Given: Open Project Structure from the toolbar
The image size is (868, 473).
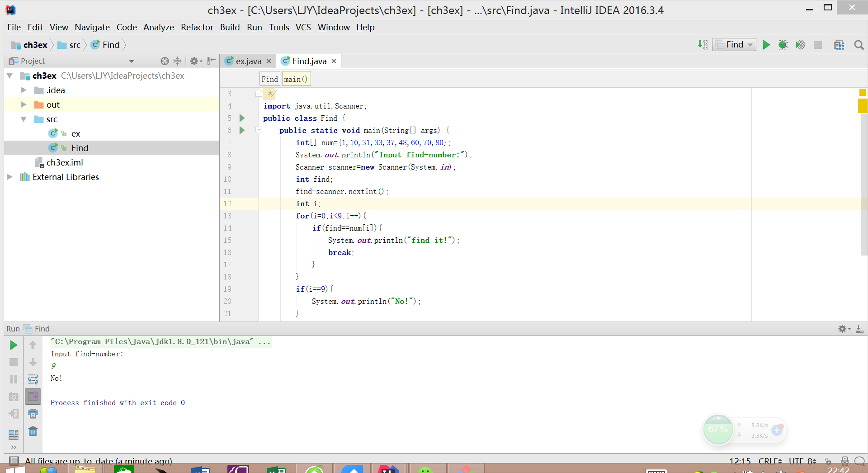Looking at the screenshot, I should (x=839, y=45).
